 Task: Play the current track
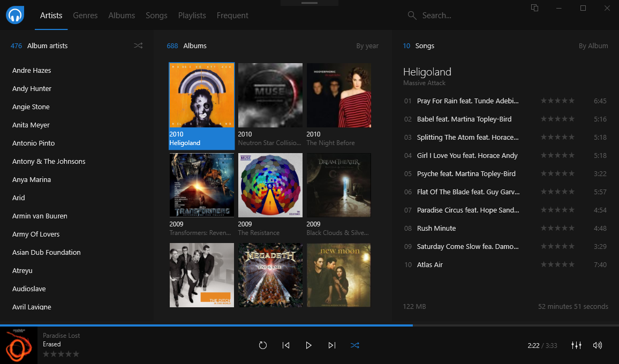click(309, 345)
